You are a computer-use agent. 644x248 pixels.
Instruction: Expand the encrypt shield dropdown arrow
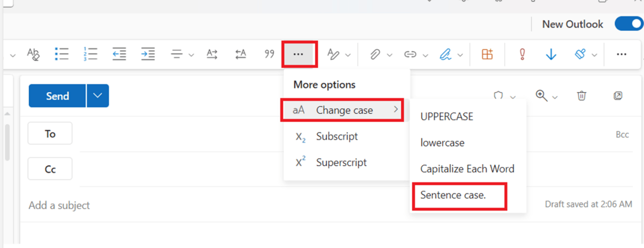click(513, 97)
